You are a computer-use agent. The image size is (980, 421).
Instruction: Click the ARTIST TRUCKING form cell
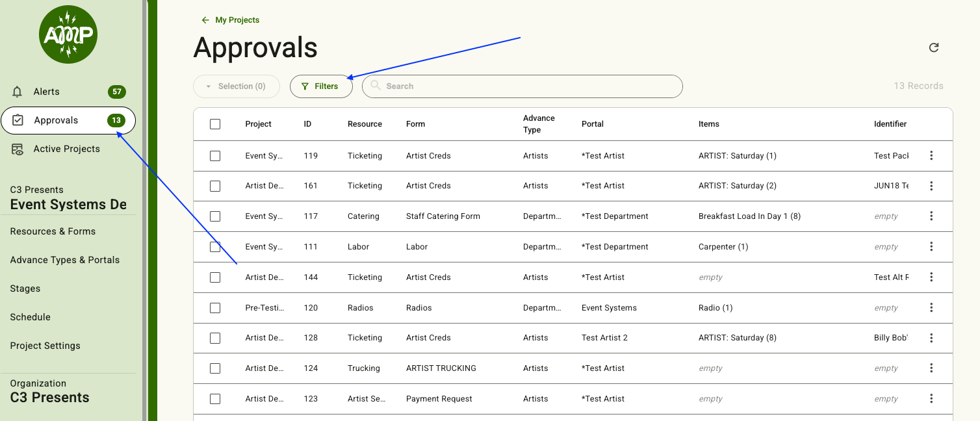point(441,368)
